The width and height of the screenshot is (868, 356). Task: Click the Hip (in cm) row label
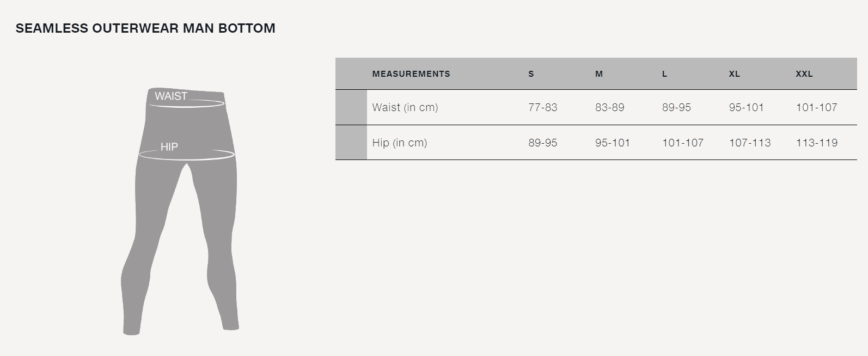[x=400, y=143]
